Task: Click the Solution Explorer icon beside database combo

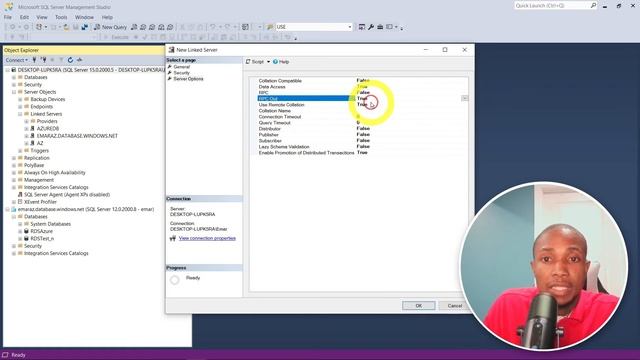Action: tap(362, 27)
